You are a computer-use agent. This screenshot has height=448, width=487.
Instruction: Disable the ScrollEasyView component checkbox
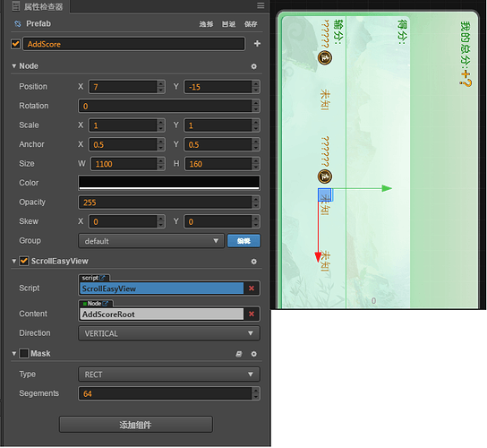(24, 261)
